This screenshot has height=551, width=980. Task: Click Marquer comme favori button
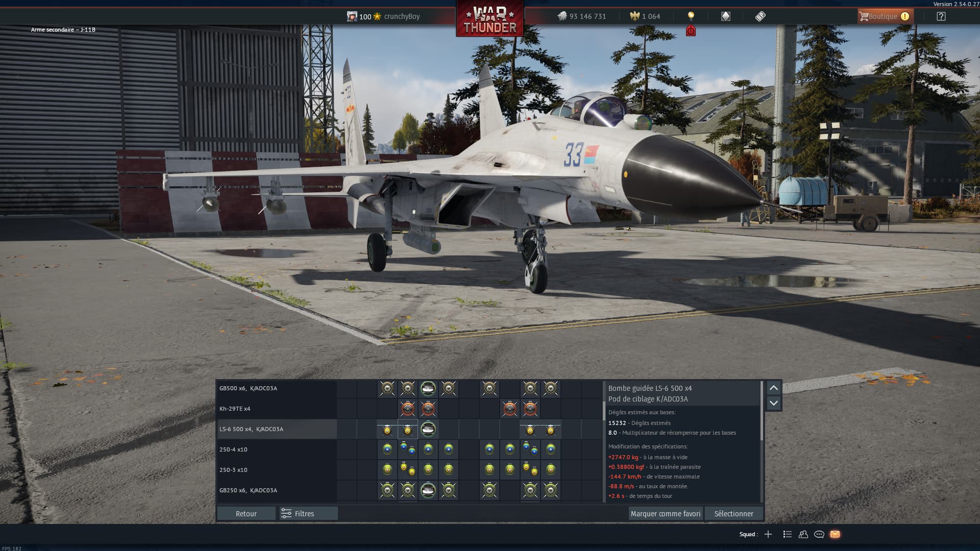click(x=665, y=513)
